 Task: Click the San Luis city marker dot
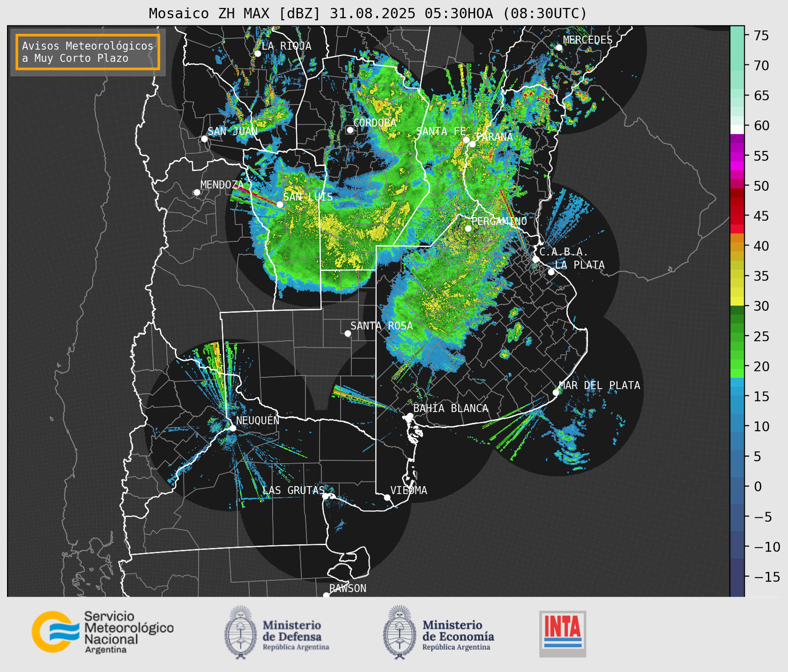click(280, 205)
